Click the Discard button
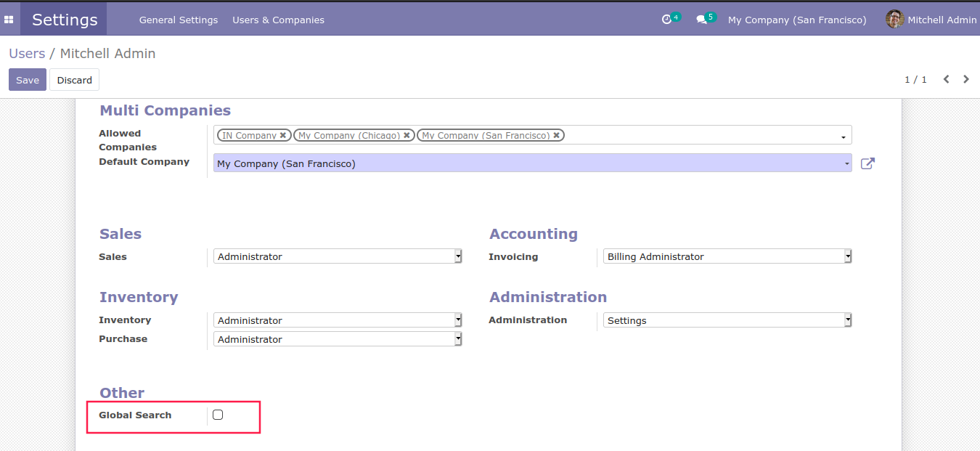 (x=74, y=80)
